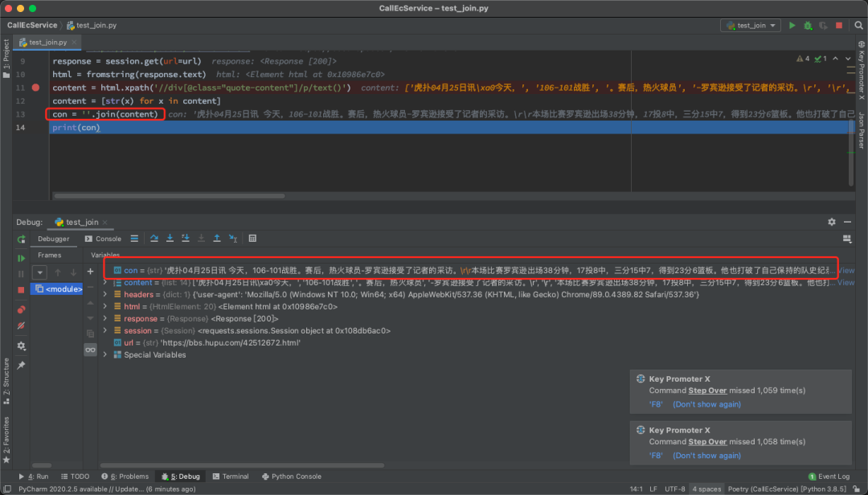This screenshot has height=495, width=868.
Task: Expand the response variable
Action: (x=105, y=318)
